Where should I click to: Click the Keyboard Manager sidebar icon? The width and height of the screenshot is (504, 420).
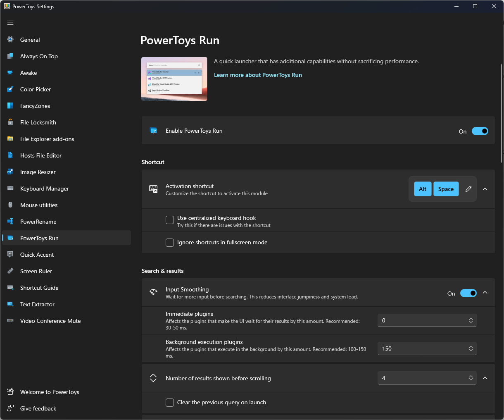coord(11,189)
